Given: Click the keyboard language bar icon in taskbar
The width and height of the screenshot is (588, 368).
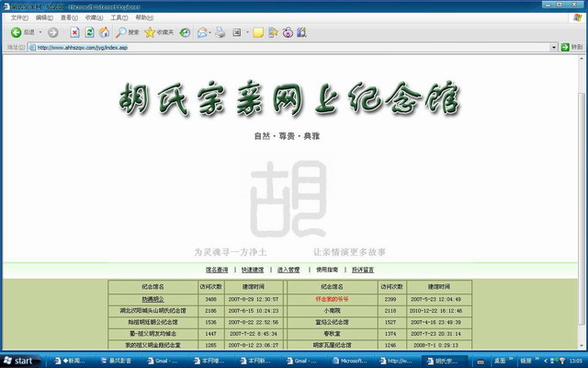Looking at the screenshot, I should 481,362.
